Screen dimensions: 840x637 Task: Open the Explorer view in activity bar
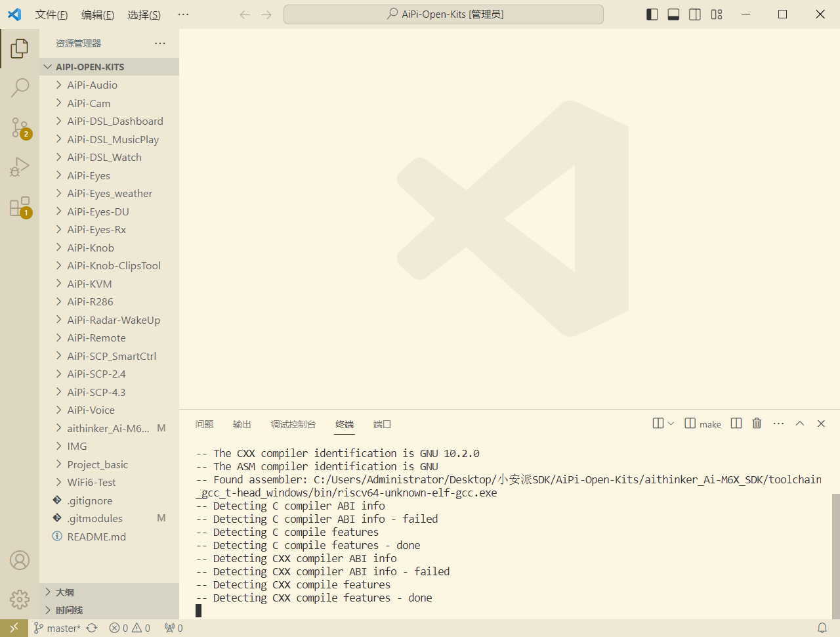pyautogui.click(x=20, y=48)
